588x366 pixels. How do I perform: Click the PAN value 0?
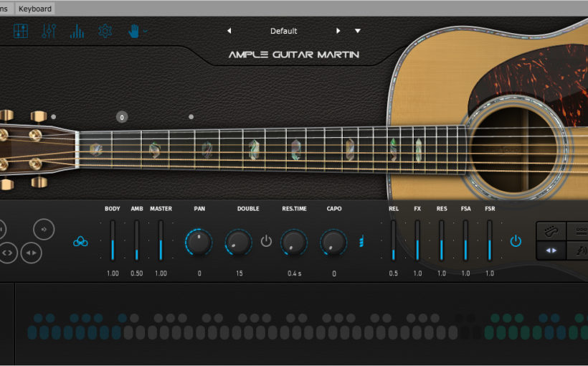point(199,273)
